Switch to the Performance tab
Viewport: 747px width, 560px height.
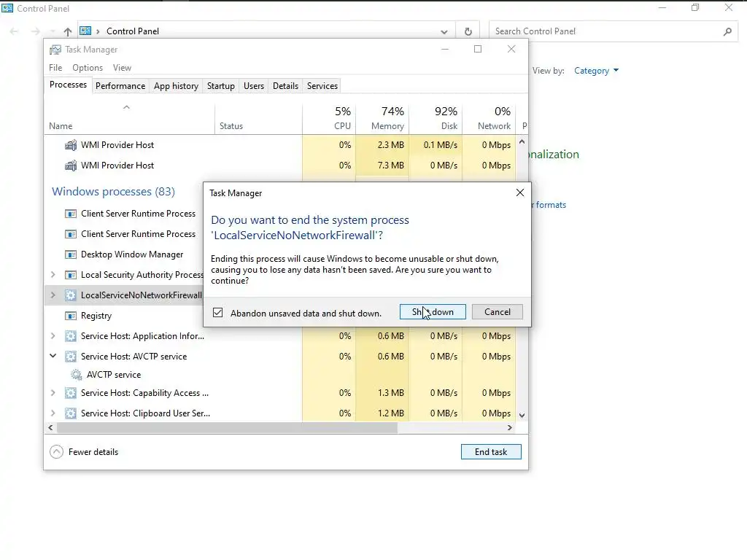pos(120,86)
